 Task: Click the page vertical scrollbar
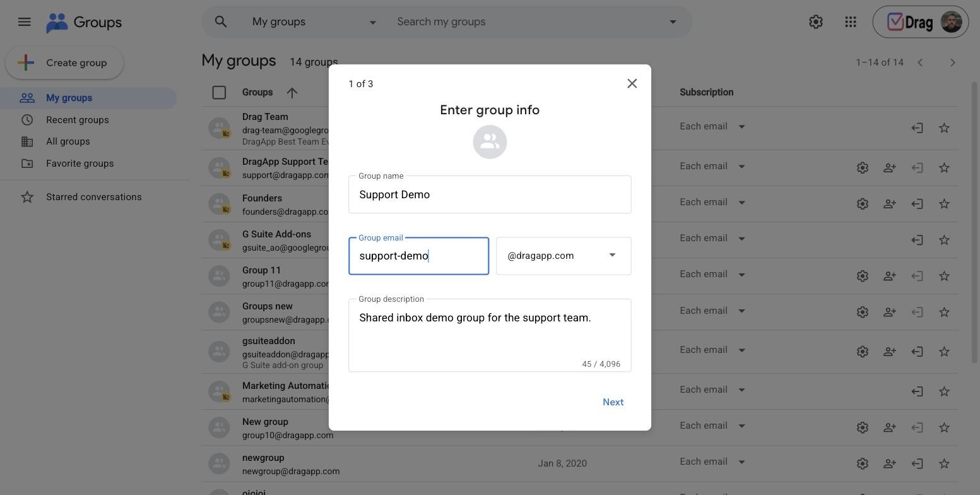975,221
